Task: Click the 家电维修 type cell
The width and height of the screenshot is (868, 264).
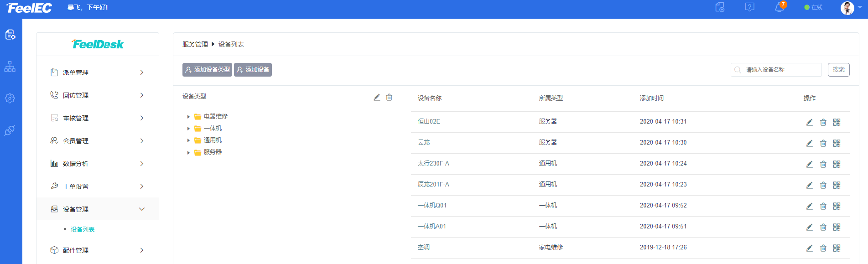Action: point(551,247)
